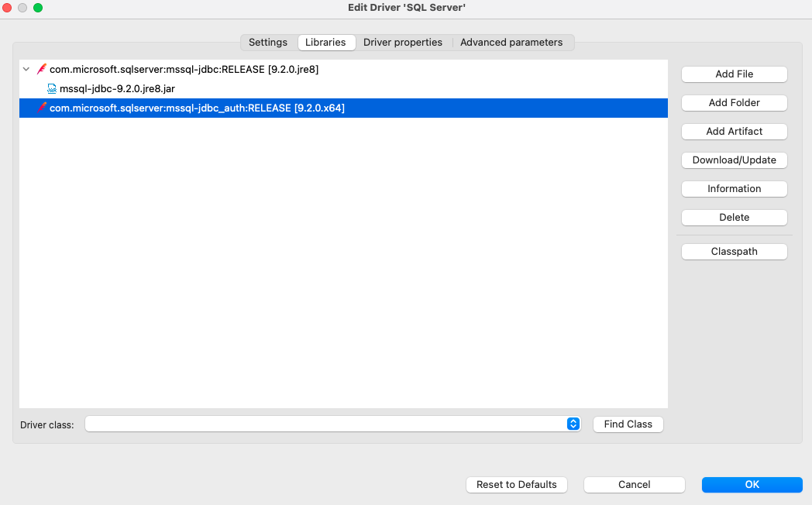The width and height of the screenshot is (812, 505).
Task: Click the Maven artifact icon for mssql-jdbc:RELEASE
Action: pyautogui.click(x=41, y=69)
